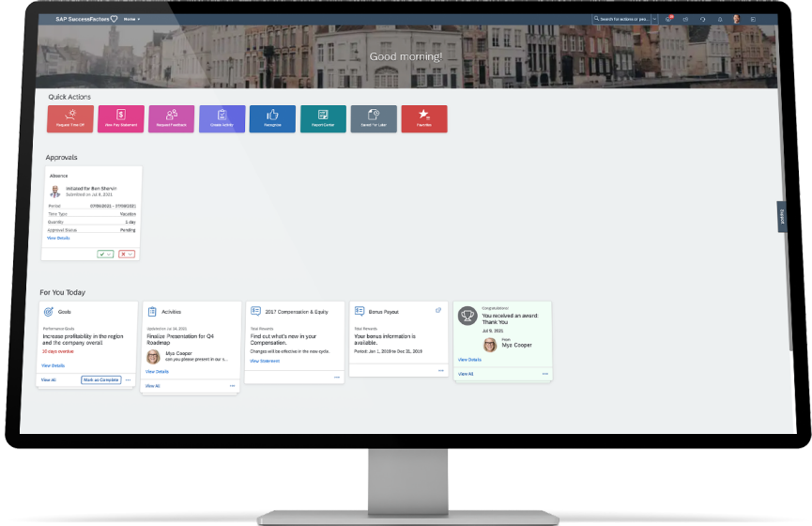Click Ben Shervin's avatar in Absence card
Viewport: 812px width, 526px height.
click(54, 192)
